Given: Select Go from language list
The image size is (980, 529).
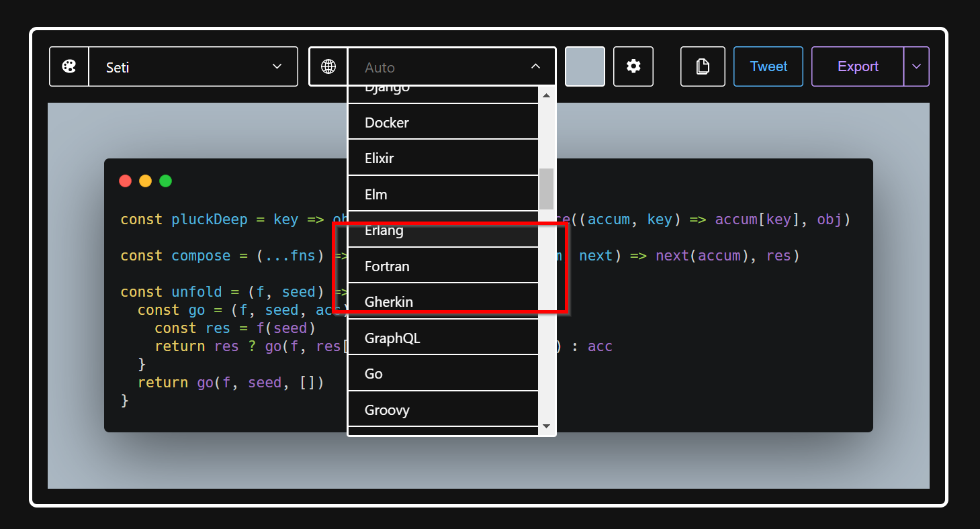Looking at the screenshot, I should coord(443,373).
